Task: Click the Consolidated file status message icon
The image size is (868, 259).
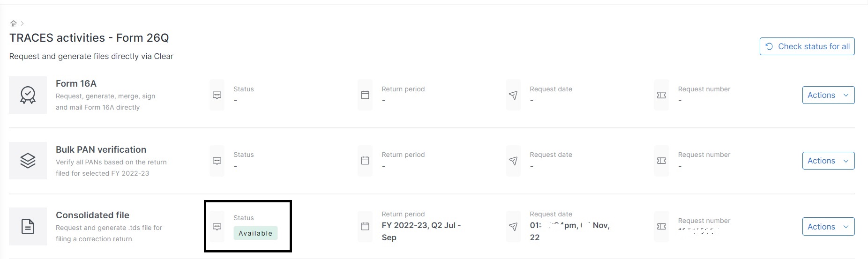Action: 217,227
